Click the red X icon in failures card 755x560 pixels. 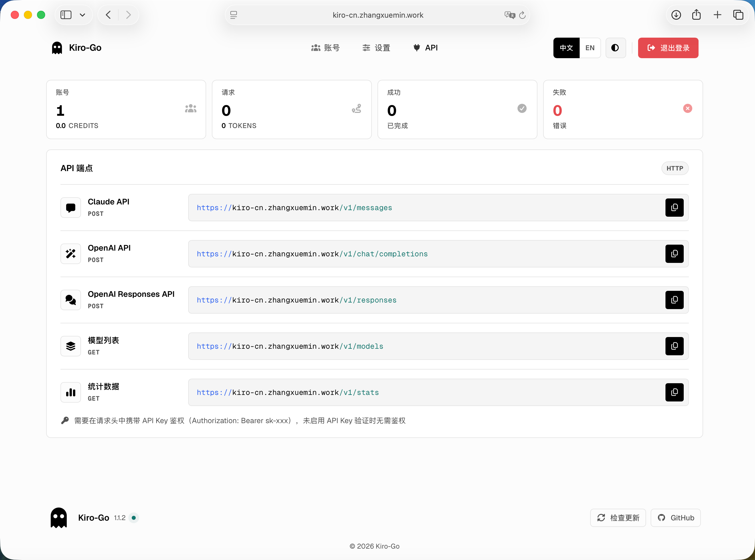tap(687, 108)
